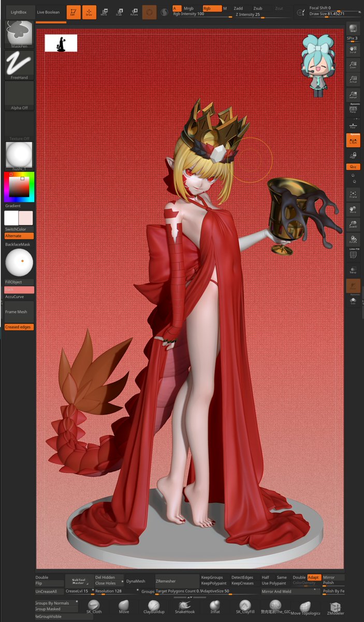Select the Zoom canvas icon
Screen dimensions: 364x622
(353, 64)
